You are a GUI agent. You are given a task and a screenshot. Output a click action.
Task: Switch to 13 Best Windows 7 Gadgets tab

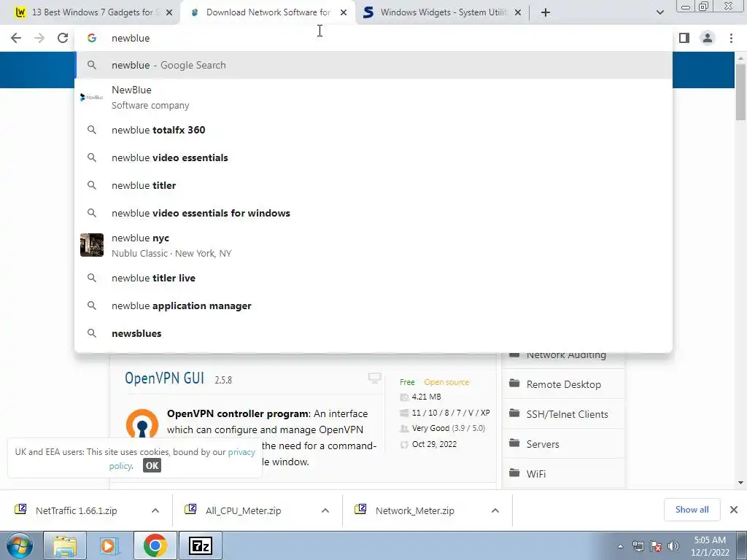[x=90, y=12]
